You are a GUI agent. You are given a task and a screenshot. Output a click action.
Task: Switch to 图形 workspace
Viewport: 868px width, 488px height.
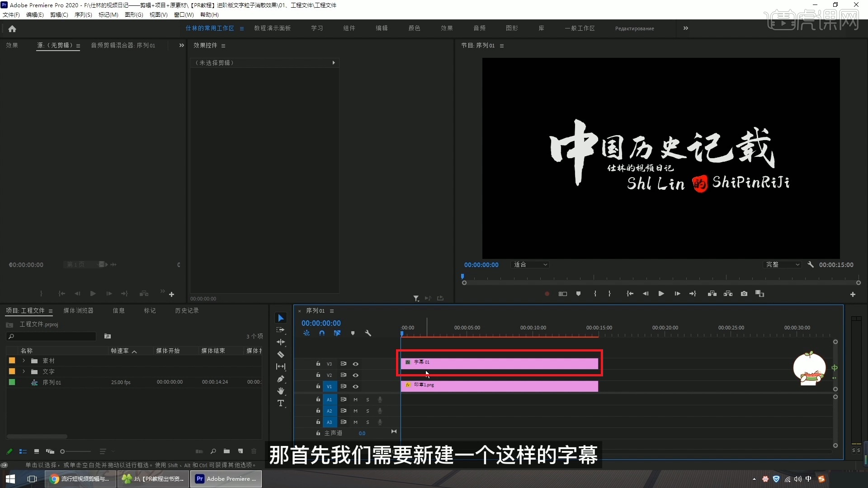tap(512, 28)
